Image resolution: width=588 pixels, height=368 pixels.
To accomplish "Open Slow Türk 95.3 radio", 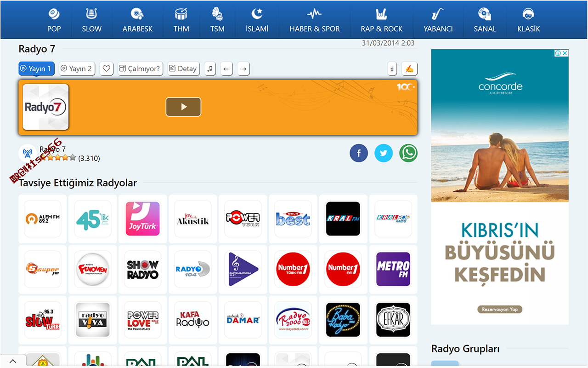I will point(43,320).
